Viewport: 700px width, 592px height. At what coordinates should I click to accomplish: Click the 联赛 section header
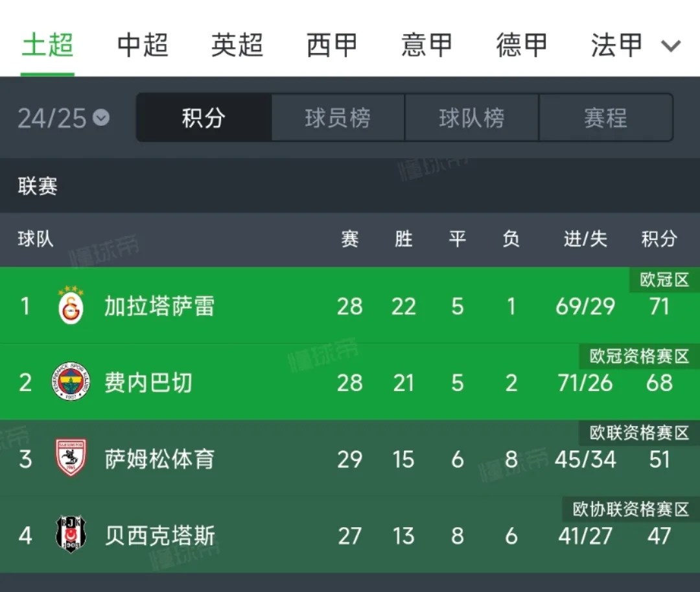click(37, 186)
